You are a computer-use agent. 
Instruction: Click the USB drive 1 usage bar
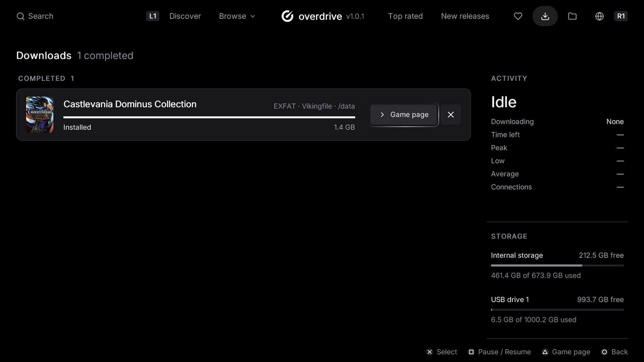click(557, 310)
